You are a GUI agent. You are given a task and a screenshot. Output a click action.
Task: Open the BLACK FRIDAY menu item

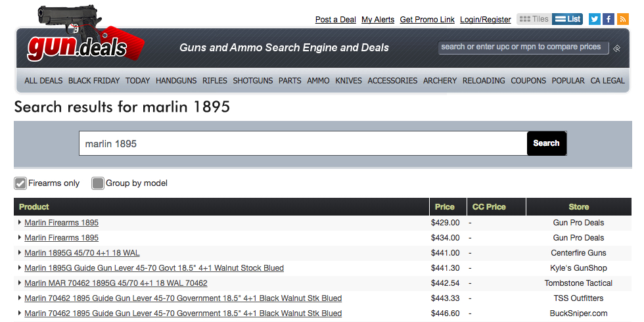click(x=94, y=80)
